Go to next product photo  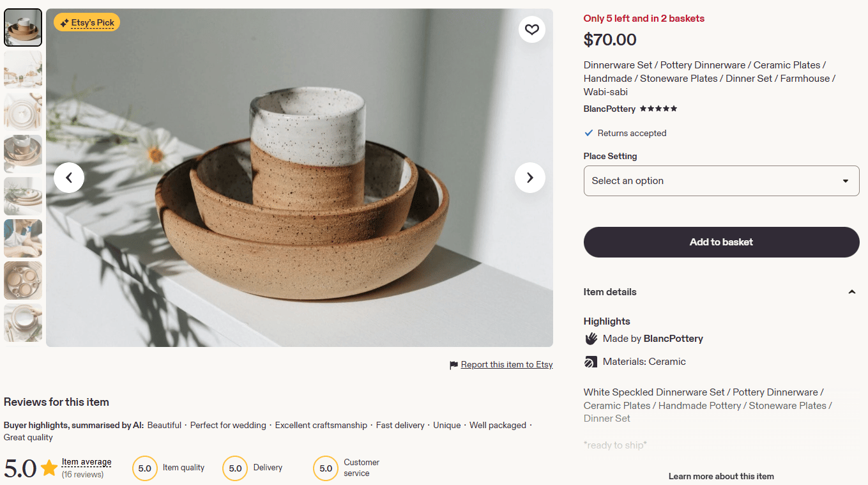pos(529,178)
